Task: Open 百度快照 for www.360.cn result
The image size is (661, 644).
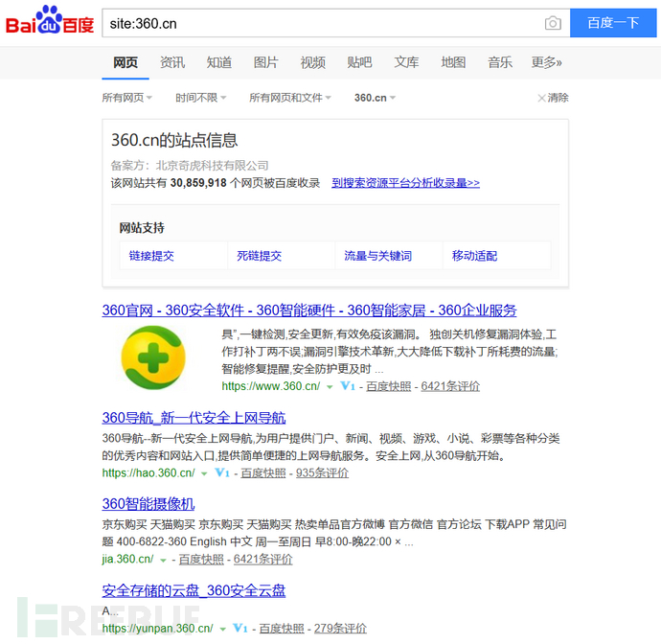Action: click(388, 386)
